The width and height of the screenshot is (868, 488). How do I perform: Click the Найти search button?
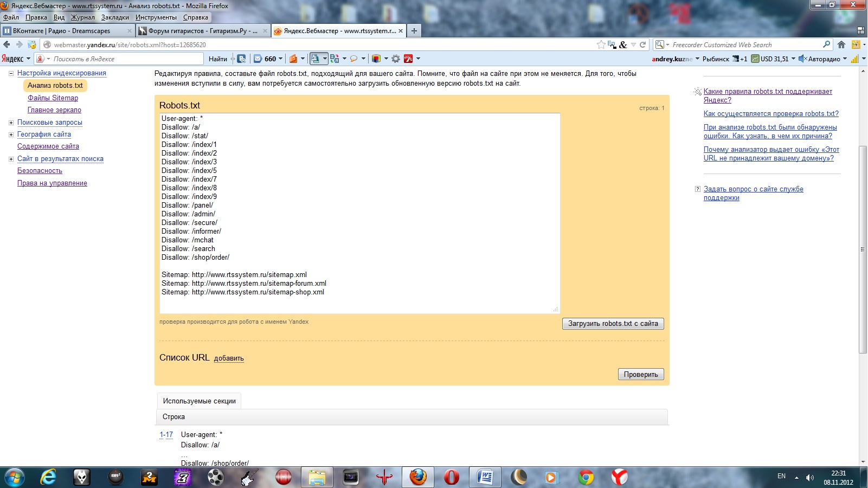point(218,59)
